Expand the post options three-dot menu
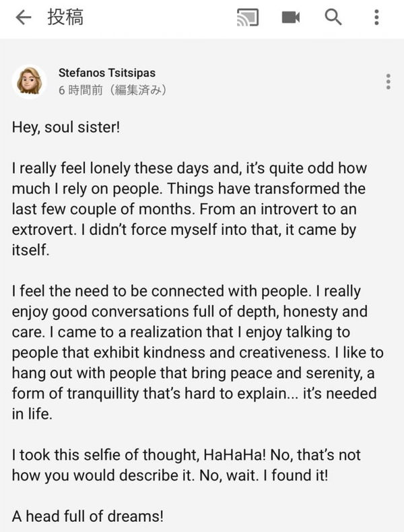This screenshot has height=532, width=404. (388, 81)
